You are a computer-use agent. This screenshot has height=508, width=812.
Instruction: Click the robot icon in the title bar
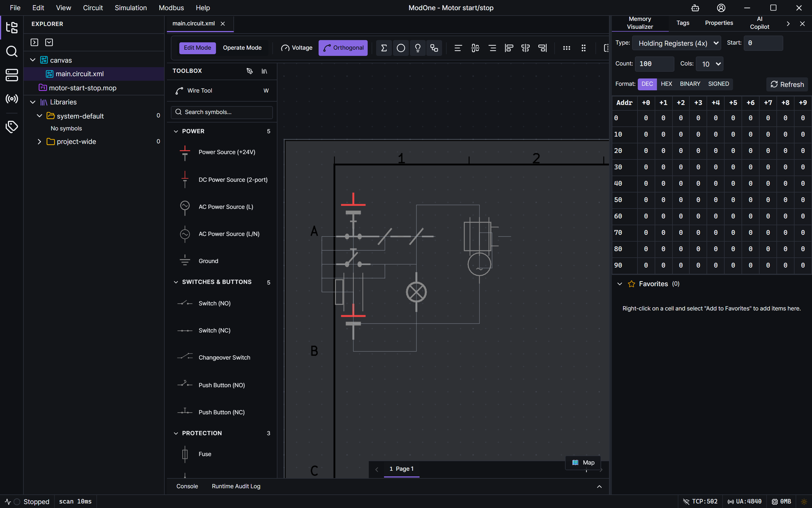tap(695, 8)
